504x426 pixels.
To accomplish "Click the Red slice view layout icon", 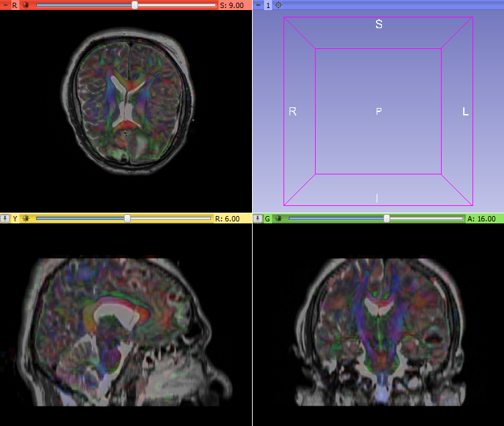I will coord(25,5).
